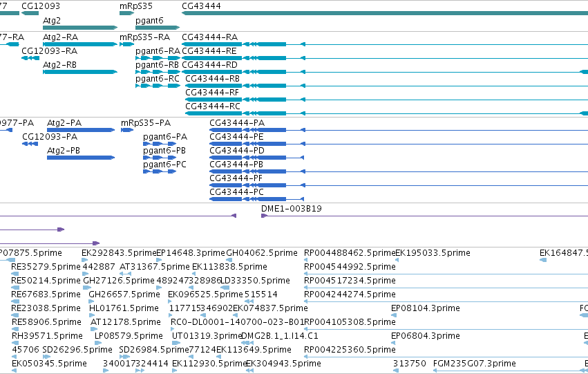Click the GH26657.5prime EST label

pyautogui.click(x=124, y=295)
